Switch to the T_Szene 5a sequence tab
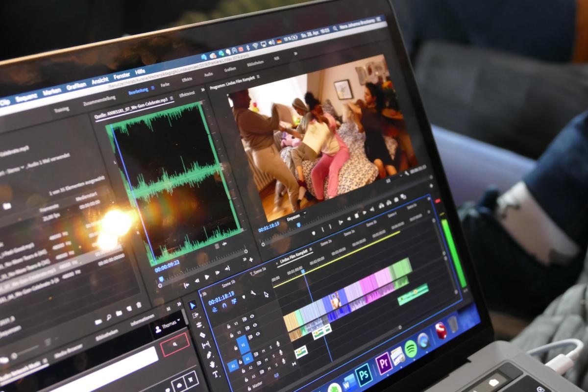This screenshot has height=392, width=588. [258, 272]
